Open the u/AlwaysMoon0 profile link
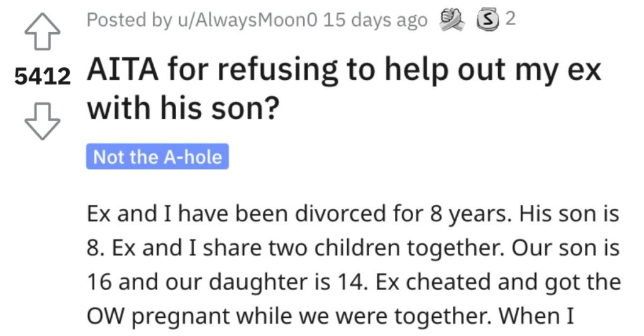 click(x=248, y=19)
